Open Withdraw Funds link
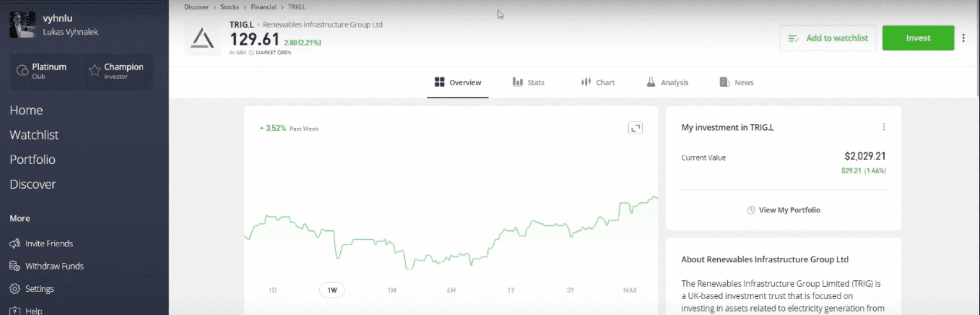This screenshot has height=315, width=980. point(55,266)
